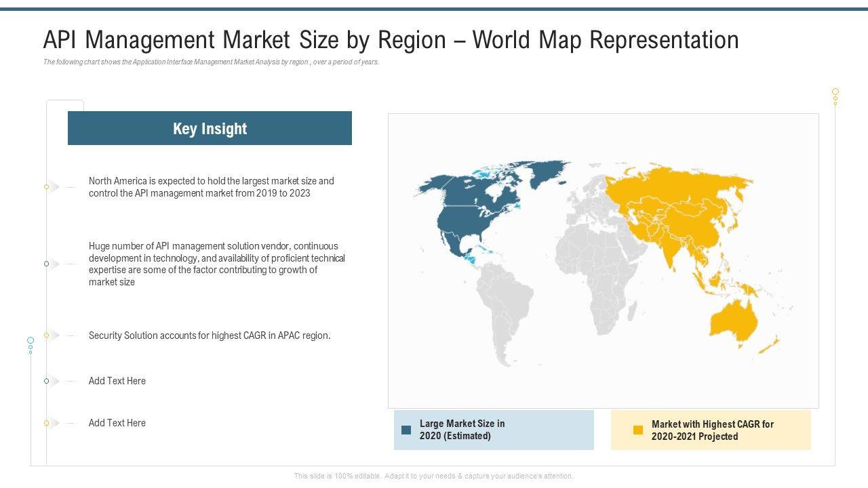Click the bullet marker beside the last 'Add Text Here'
Screen dimensions: 868x488
tap(46, 423)
